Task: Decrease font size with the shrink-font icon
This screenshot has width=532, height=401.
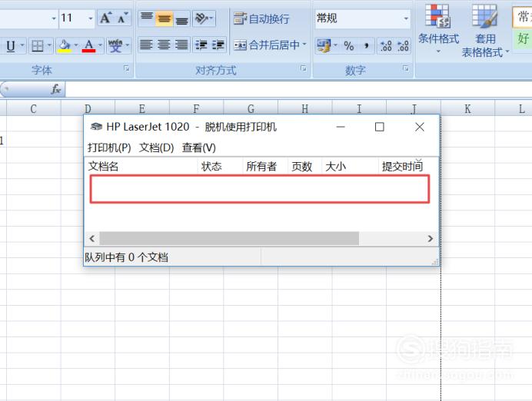Action: click(x=122, y=18)
